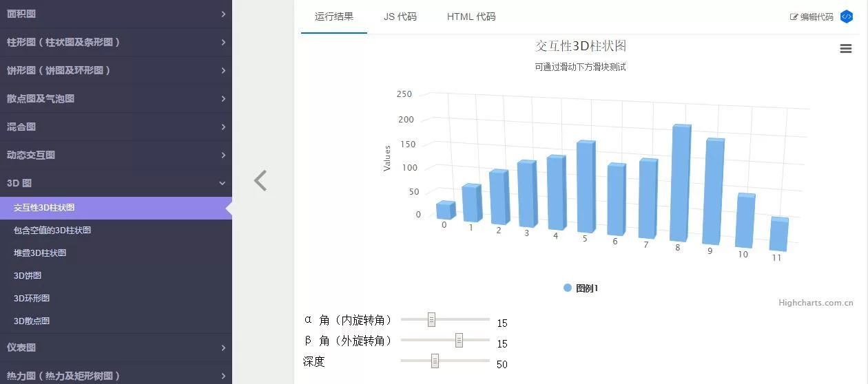The image size is (868, 384).
Task: Expand the 面积图 category
Action: click(x=116, y=14)
